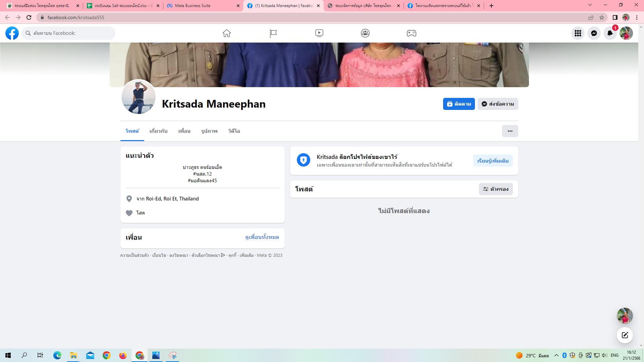
Task: Open the Facebook menu grid icon
Action: pos(578,33)
